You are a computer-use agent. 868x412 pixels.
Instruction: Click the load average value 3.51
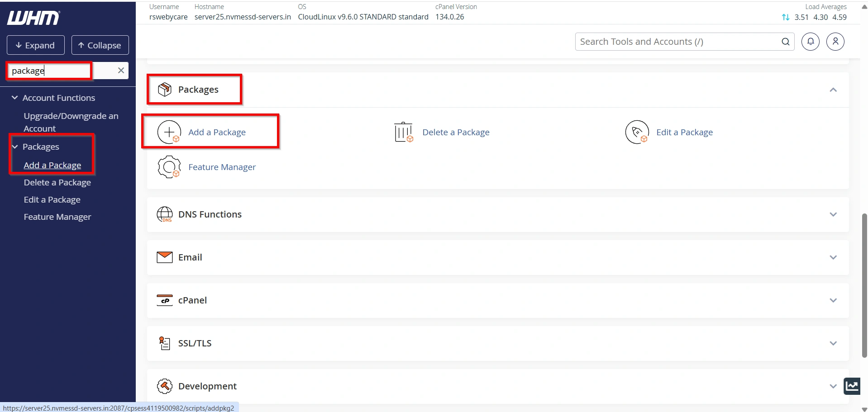pyautogui.click(x=801, y=17)
